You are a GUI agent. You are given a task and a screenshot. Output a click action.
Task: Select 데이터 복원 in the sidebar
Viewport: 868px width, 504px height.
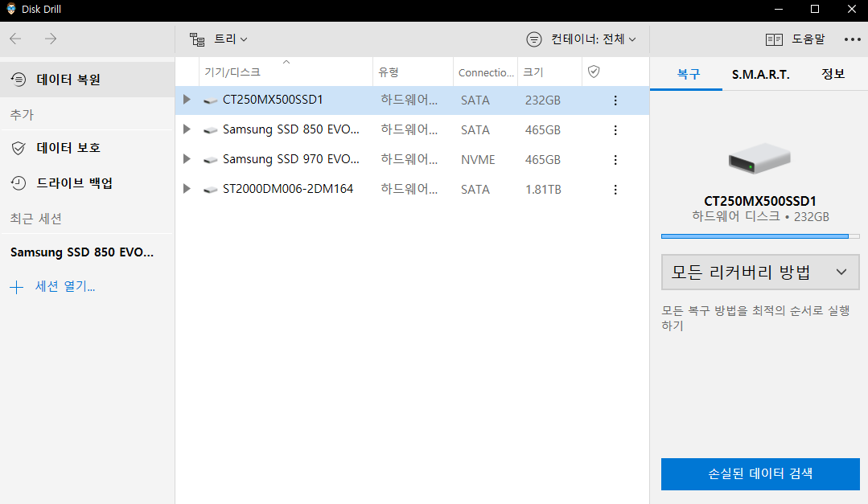(x=88, y=80)
